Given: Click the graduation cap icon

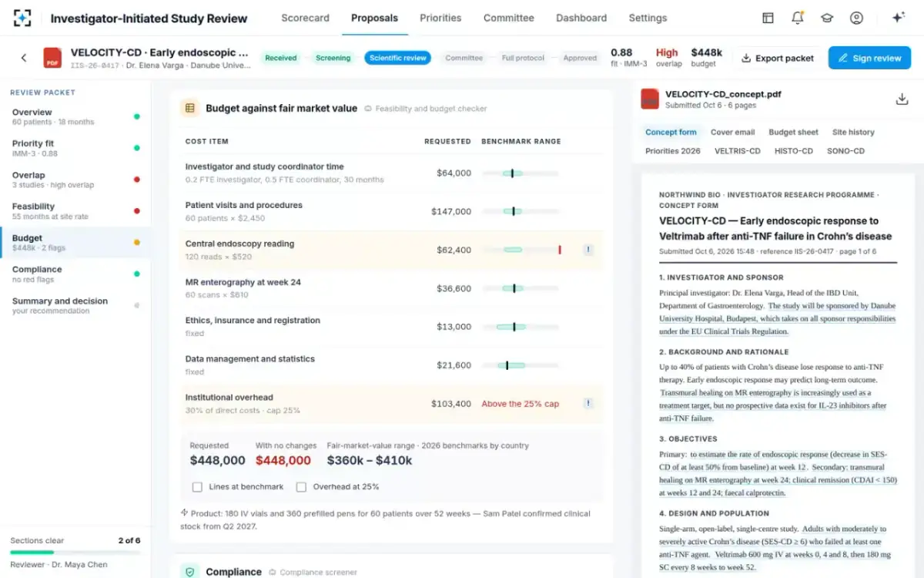Looking at the screenshot, I should pos(827,18).
